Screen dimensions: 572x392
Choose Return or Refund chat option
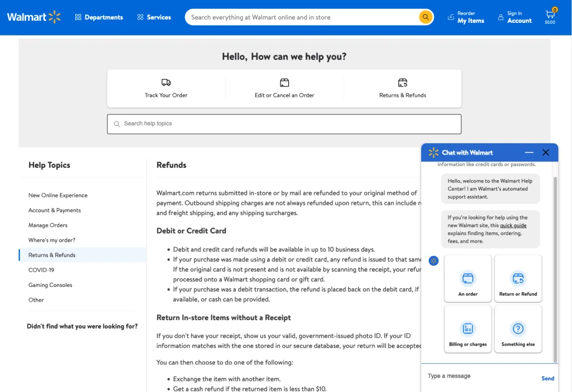[518, 279]
